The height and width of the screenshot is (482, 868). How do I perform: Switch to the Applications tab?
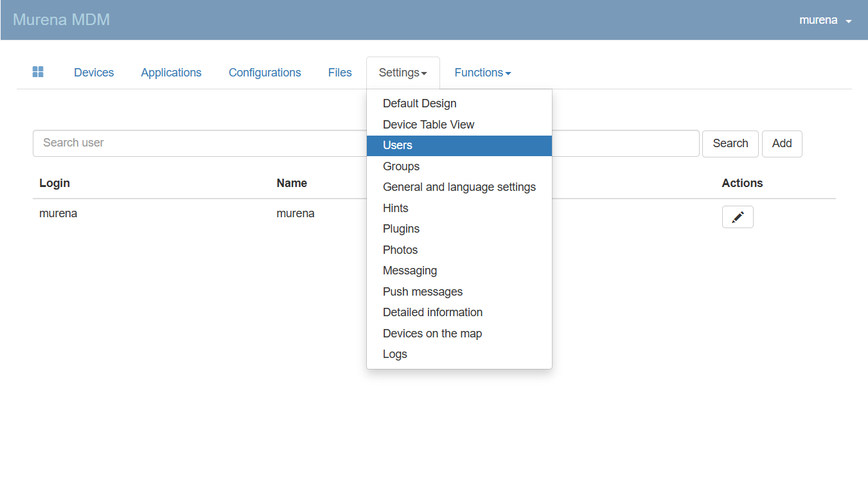click(x=171, y=73)
